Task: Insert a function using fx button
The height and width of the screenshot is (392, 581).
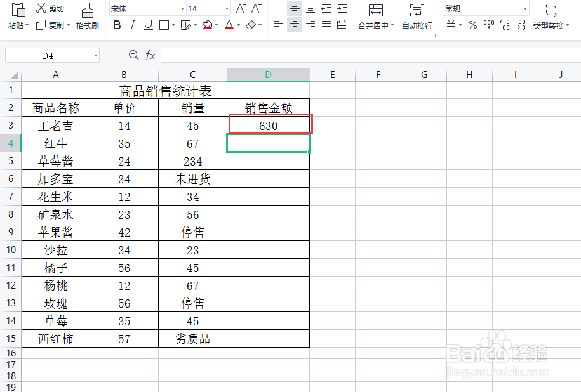Action: tap(150, 55)
